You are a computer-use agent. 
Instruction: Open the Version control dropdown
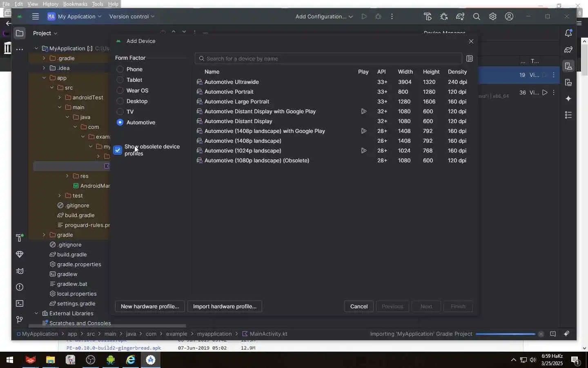(x=132, y=17)
